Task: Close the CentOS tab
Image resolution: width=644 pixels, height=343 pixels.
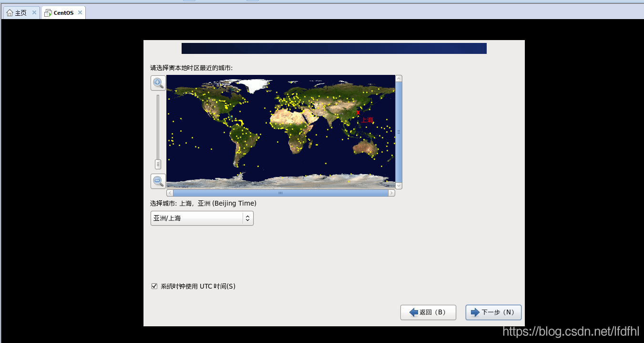Action: coord(80,13)
